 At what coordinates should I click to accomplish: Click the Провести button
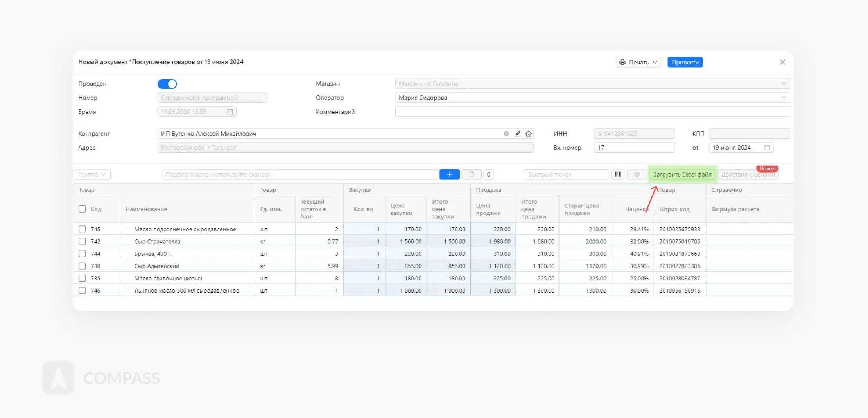pyautogui.click(x=685, y=62)
